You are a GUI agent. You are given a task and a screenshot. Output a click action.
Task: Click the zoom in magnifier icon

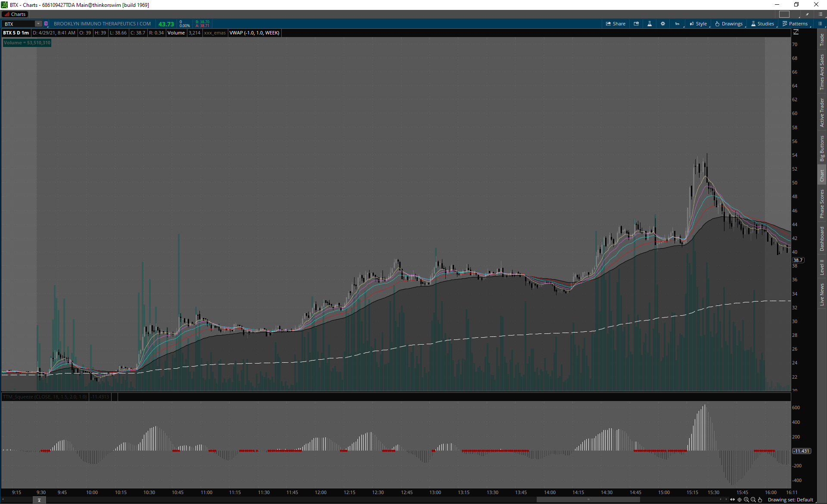[746, 500]
